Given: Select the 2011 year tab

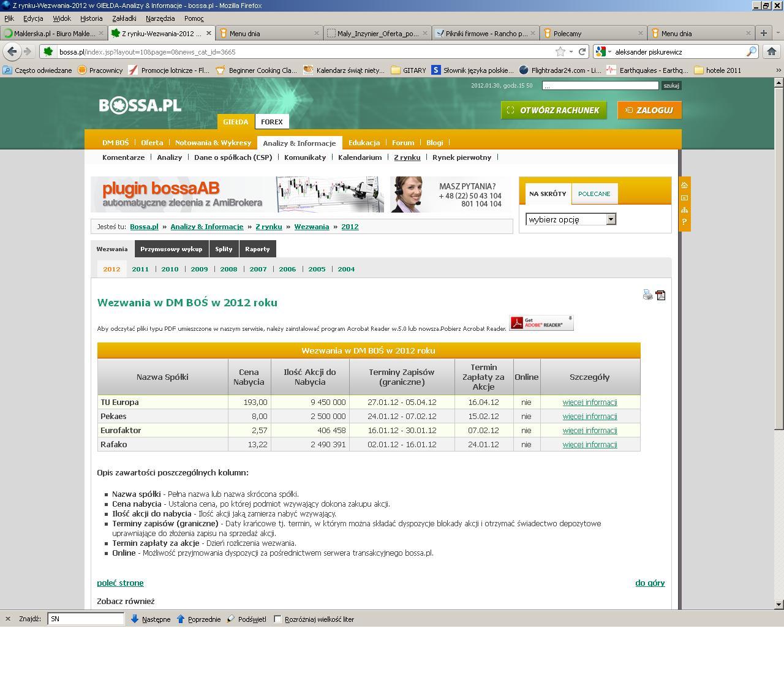Looking at the screenshot, I should (x=140, y=269).
